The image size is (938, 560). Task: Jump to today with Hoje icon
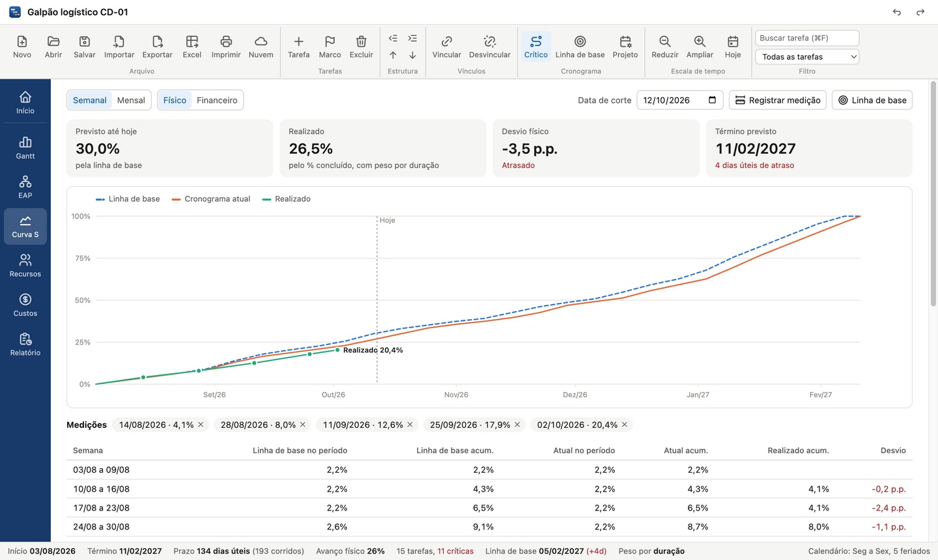pos(733,42)
